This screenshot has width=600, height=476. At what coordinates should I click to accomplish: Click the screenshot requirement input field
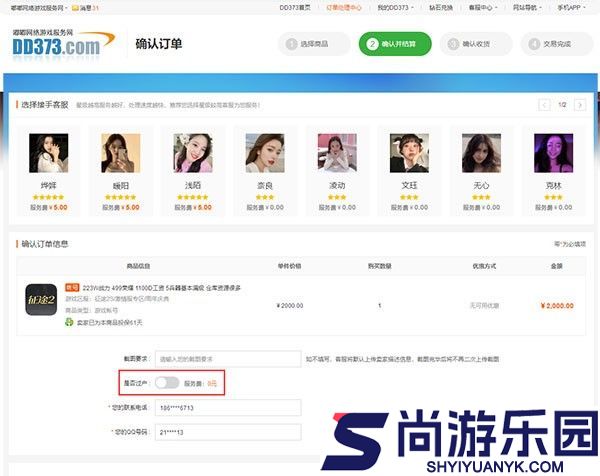228,359
